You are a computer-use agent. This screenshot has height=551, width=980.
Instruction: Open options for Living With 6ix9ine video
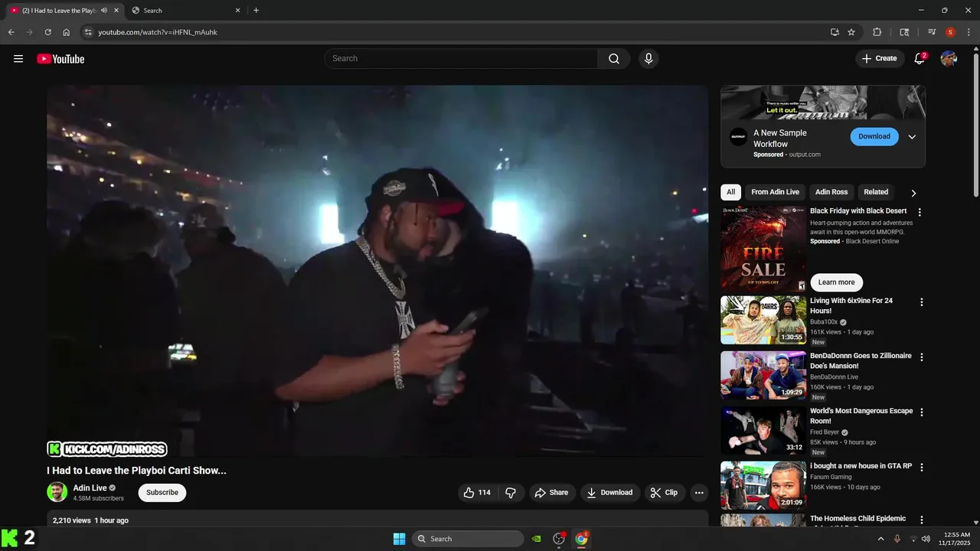click(922, 302)
